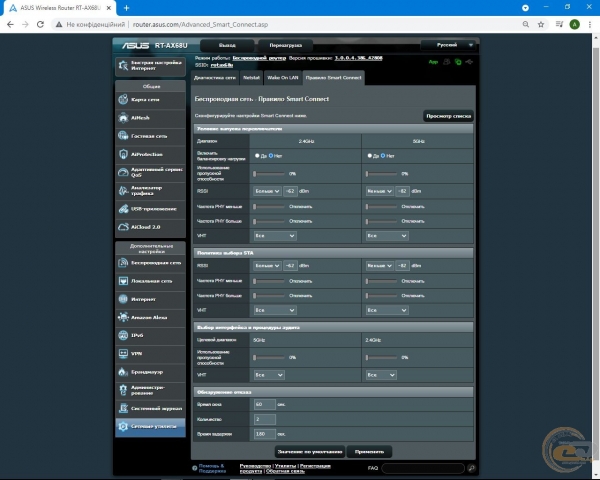Click the Выход (Logout) button
Screen dimensions: 600x480
tap(227, 45)
